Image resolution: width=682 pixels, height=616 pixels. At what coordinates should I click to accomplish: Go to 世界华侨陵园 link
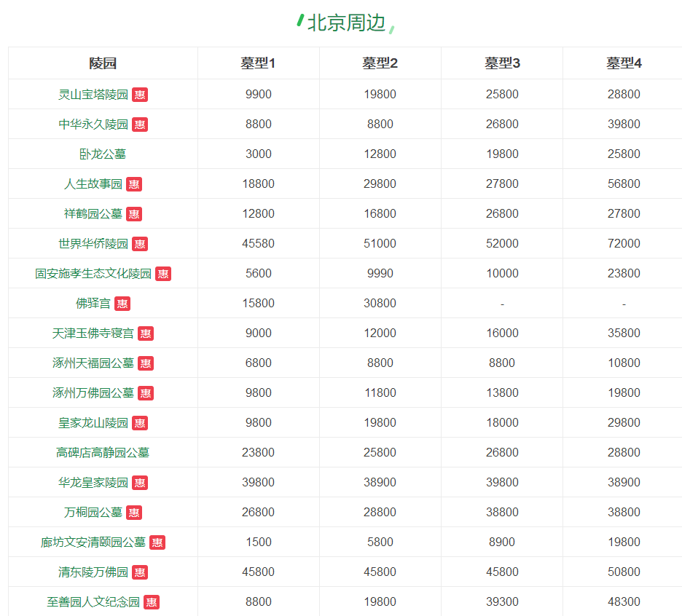point(93,244)
